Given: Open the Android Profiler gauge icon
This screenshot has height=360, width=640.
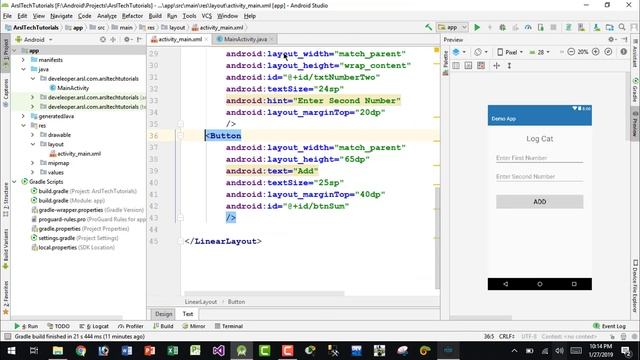Looking at the screenshot, I should coord(528,27).
